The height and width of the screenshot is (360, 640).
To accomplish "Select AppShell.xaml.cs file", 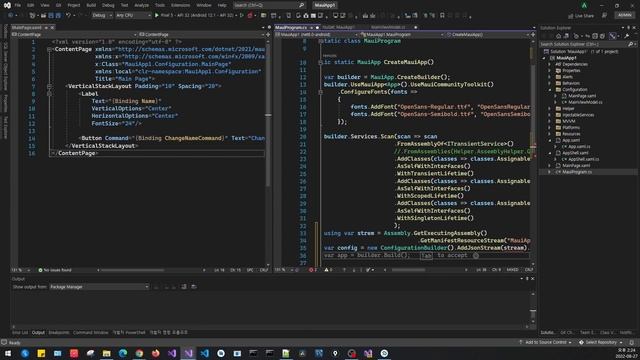I will click(x=583, y=159).
